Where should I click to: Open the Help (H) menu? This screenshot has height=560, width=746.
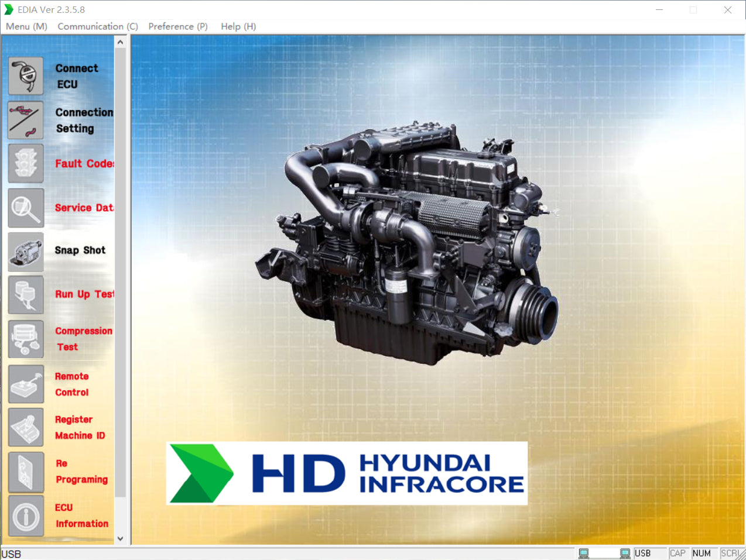(238, 26)
